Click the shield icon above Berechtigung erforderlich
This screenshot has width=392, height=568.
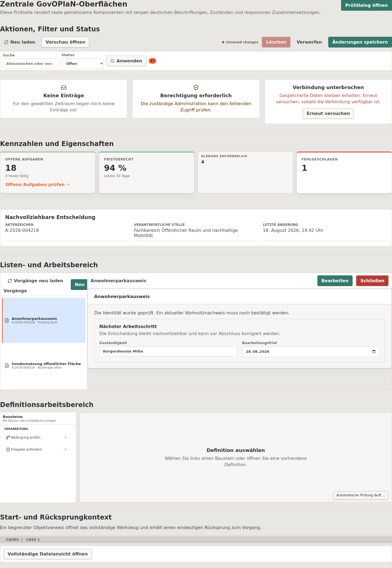click(x=196, y=87)
